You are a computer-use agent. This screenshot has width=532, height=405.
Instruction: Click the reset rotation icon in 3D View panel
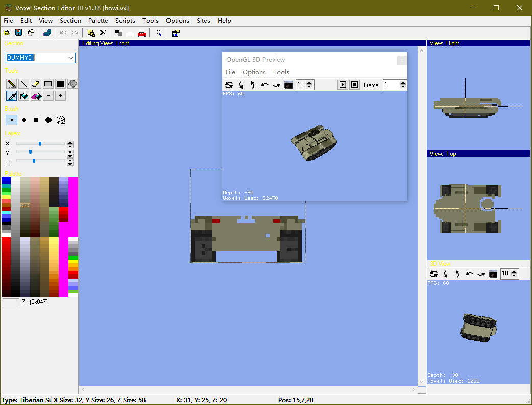pyautogui.click(x=433, y=274)
